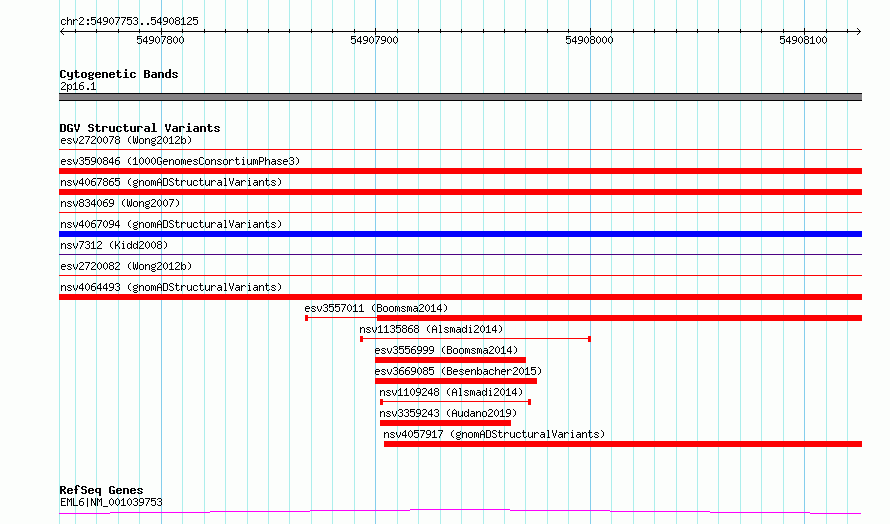Image resolution: width=890 pixels, height=524 pixels.
Task: Select variant nsv1135868 (Alsmadi2014) label
Action: [x=431, y=329]
